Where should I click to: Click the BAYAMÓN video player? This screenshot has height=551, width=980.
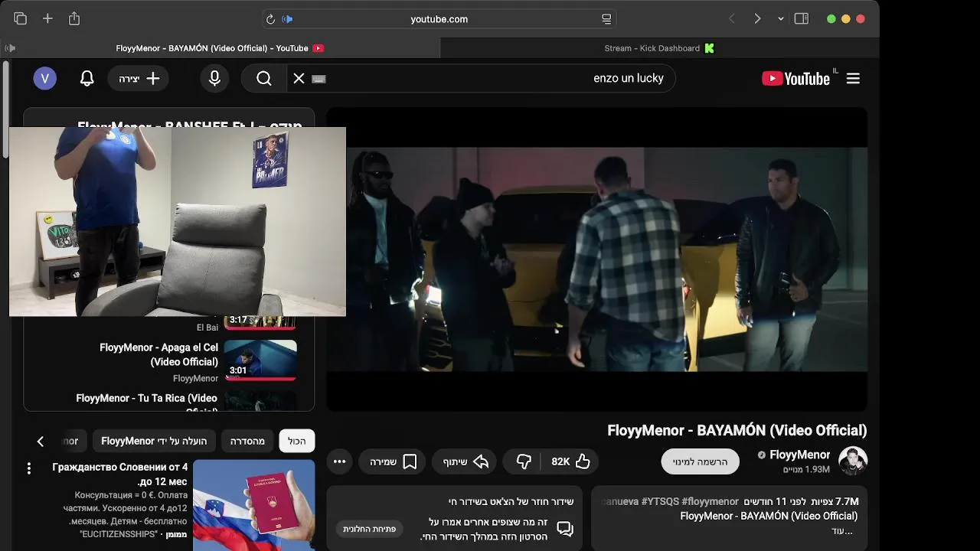pyautogui.click(x=597, y=259)
